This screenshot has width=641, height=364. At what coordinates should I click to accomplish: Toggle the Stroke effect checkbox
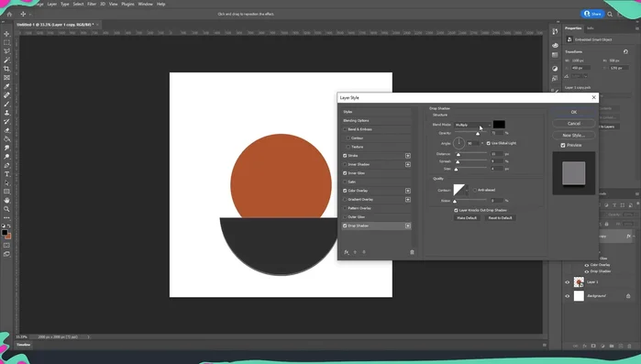point(345,156)
